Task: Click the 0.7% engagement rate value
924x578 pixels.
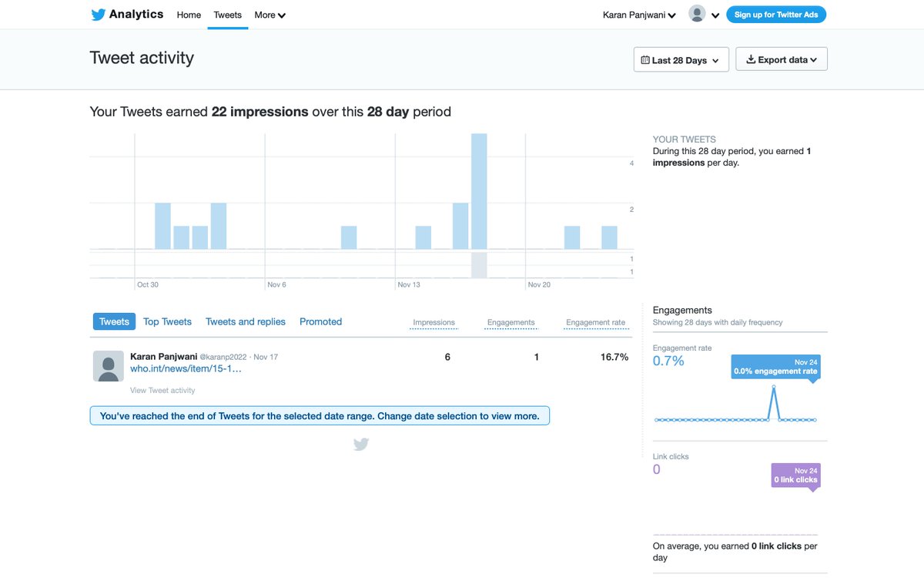Action: pos(668,361)
